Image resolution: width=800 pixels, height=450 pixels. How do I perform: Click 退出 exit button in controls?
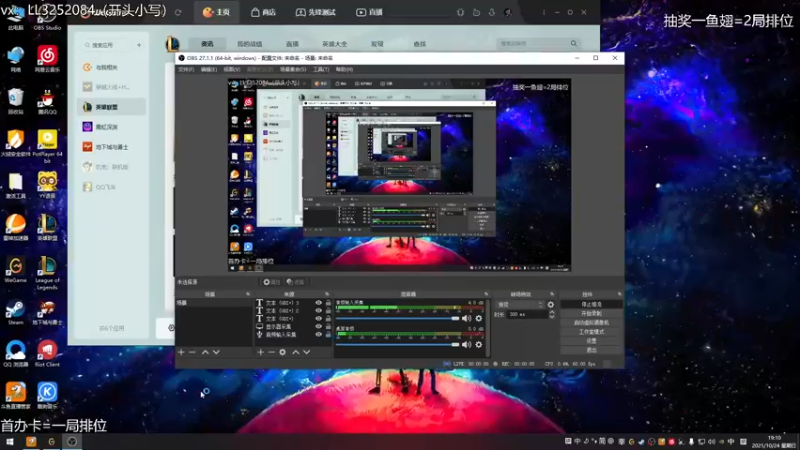(x=591, y=350)
